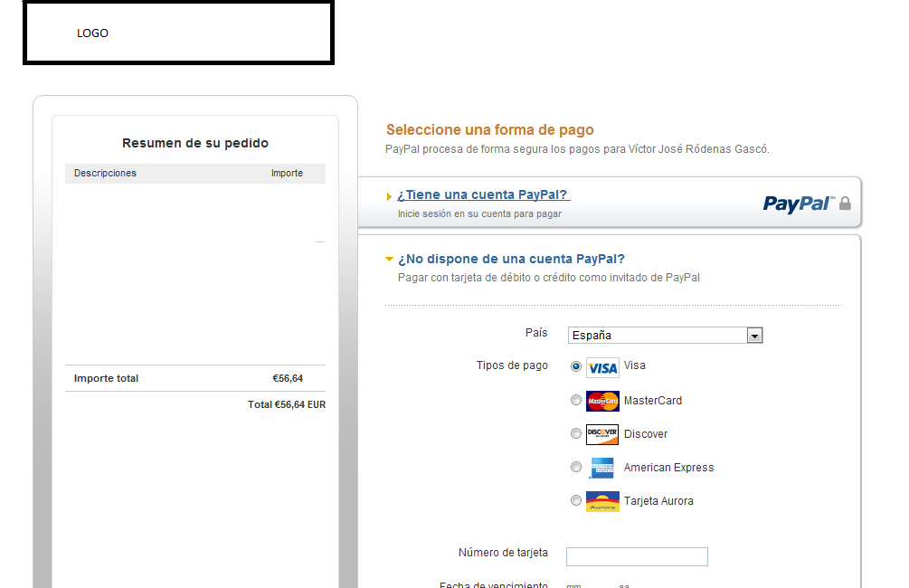Click the Discover card logo icon

602,434
